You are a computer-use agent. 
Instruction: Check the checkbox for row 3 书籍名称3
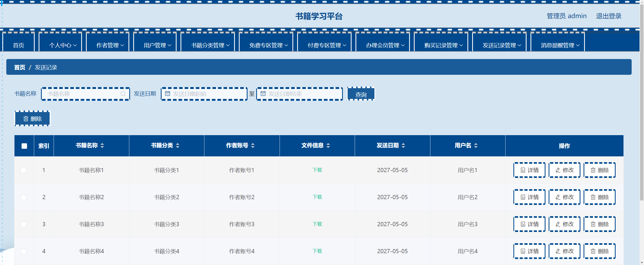pyautogui.click(x=24, y=224)
